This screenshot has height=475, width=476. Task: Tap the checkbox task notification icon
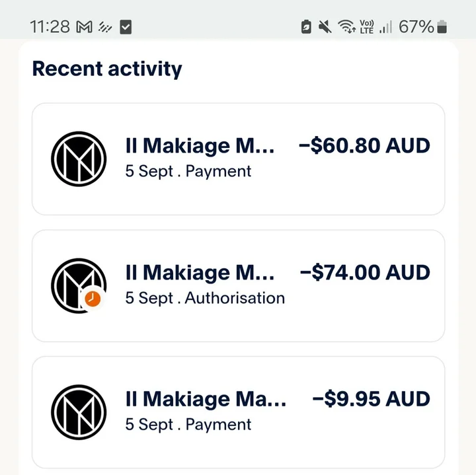pyautogui.click(x=126, y=27)
